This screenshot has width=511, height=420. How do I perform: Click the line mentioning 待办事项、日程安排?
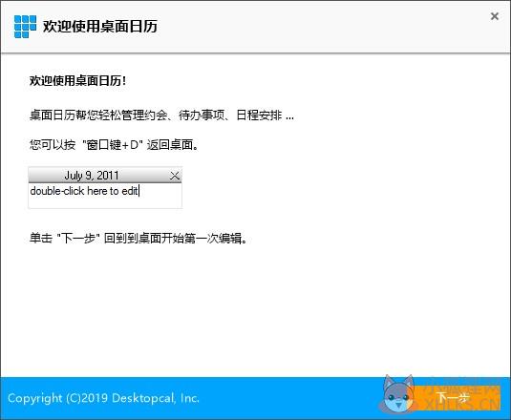click(x=161, y=115)
